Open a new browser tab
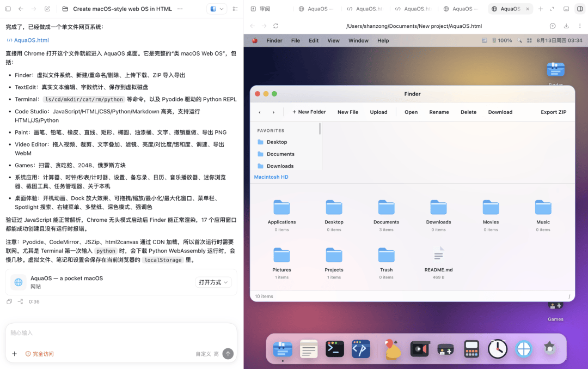The image size is (588, 369). tap(541, 9)
